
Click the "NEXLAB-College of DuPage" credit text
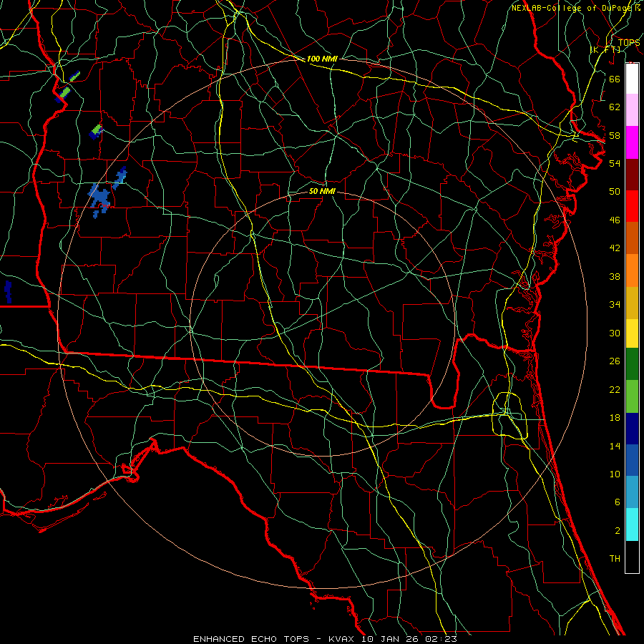click(x=571, y=8)
